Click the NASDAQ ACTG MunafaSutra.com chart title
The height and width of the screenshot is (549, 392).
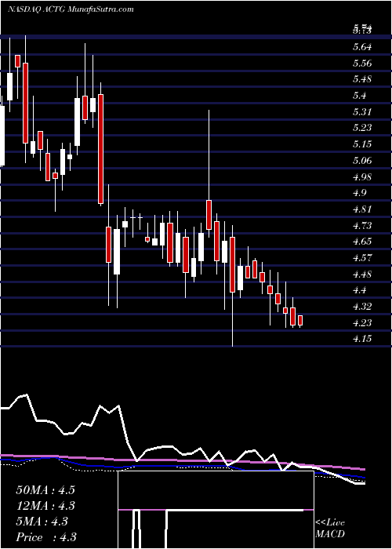71,9
